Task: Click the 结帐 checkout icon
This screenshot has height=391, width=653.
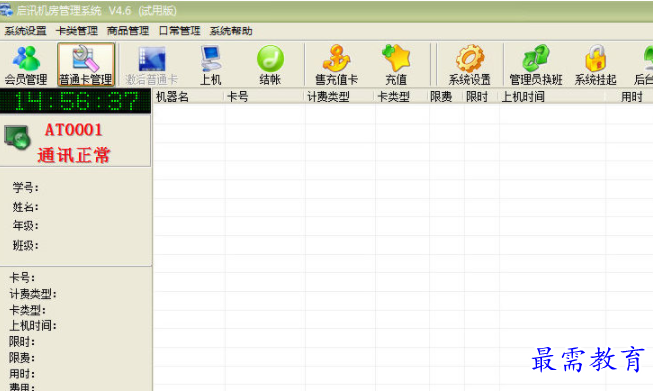Action: pos(270,65)
